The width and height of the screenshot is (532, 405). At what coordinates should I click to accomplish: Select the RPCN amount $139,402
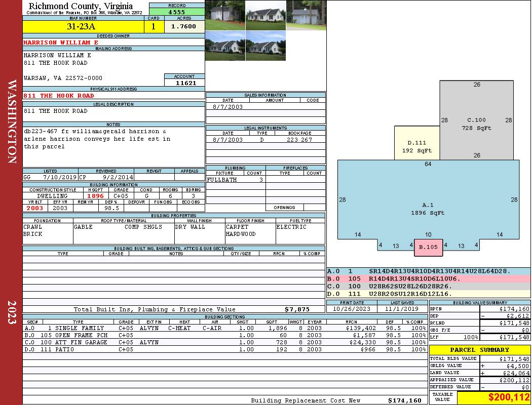coord(360,328)
